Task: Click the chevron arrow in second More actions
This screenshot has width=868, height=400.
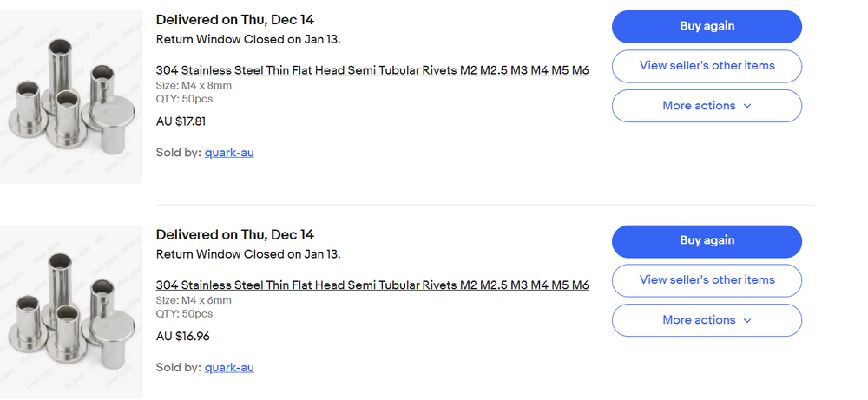Action: pos(746,320)
